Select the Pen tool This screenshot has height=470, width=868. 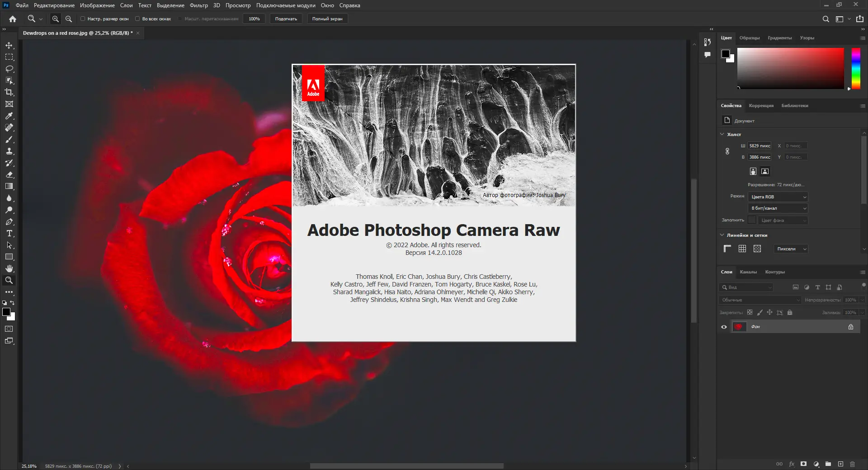9,221
